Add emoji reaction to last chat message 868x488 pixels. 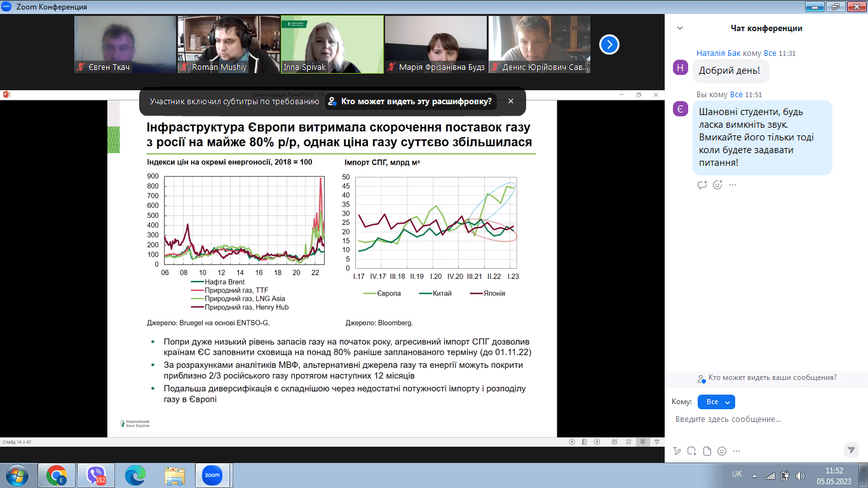tap(718, 185)
